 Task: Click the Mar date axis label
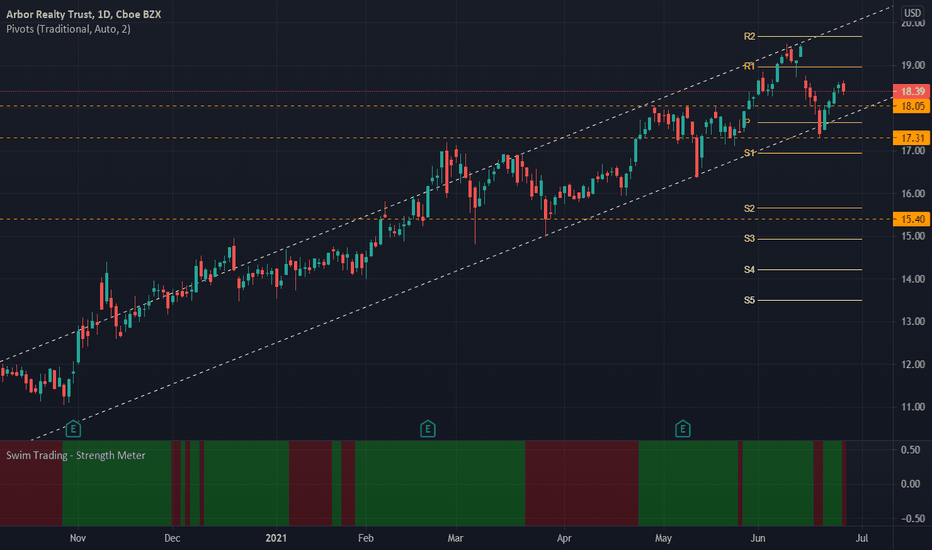[x=455, y=538]
